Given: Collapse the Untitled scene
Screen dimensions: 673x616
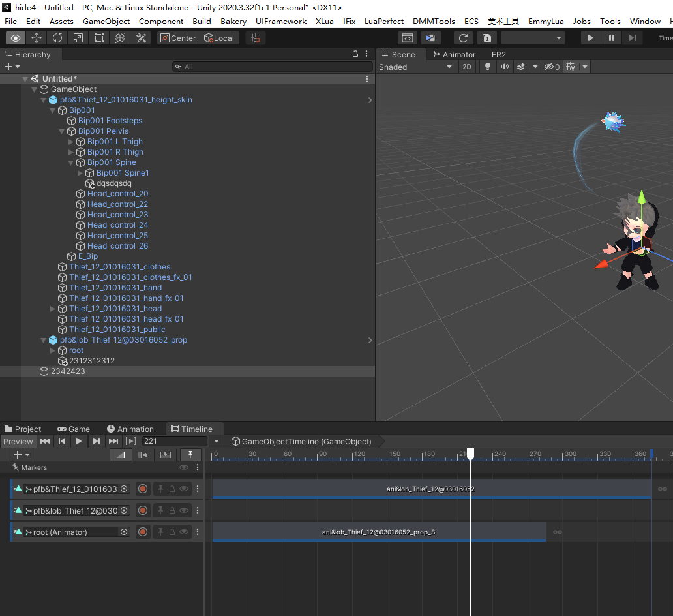Looking at the screenshot, I should pyautogui.click(x=25, y=79).
